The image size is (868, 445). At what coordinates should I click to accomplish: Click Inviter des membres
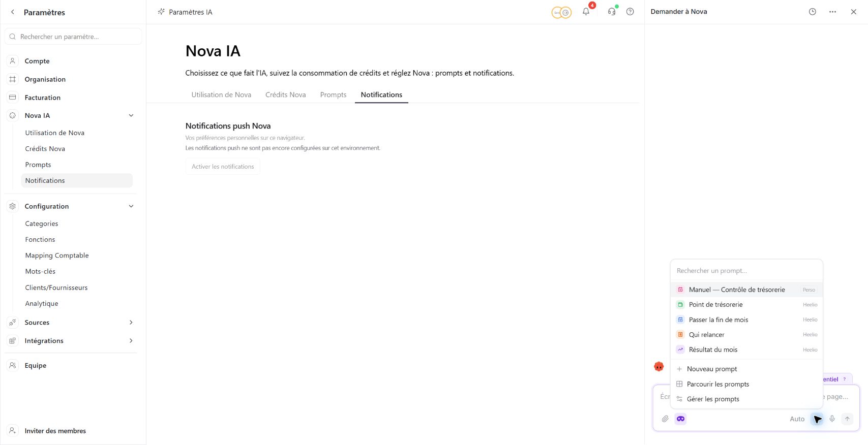click(55, 431)
